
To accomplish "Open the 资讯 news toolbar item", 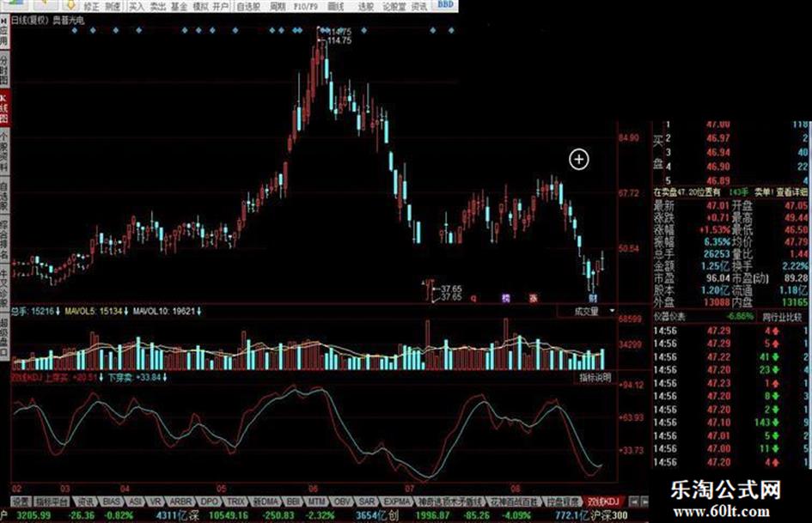I will point(419,6).
